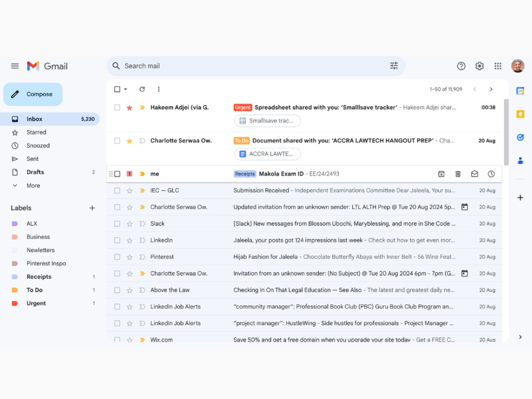Click the inbox vertical scrollbar
Image resolution: width=532 pixels, height=399 pixels.
click(506, 132)
